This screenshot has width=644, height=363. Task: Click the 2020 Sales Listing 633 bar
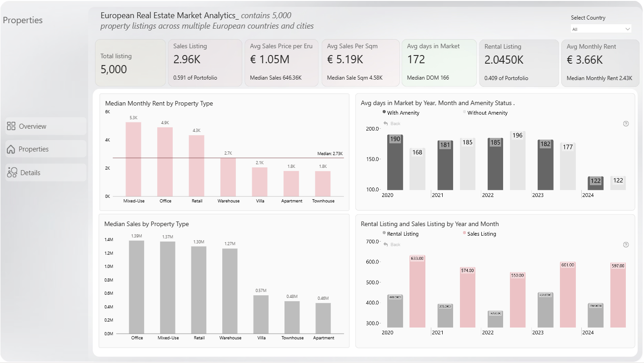pyautogui.click(x=417, y=291)
